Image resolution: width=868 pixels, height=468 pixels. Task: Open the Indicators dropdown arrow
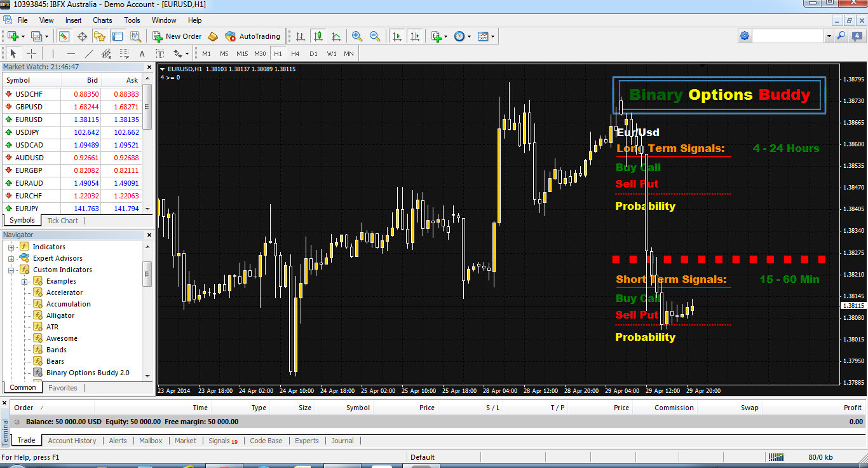point(446,36)
